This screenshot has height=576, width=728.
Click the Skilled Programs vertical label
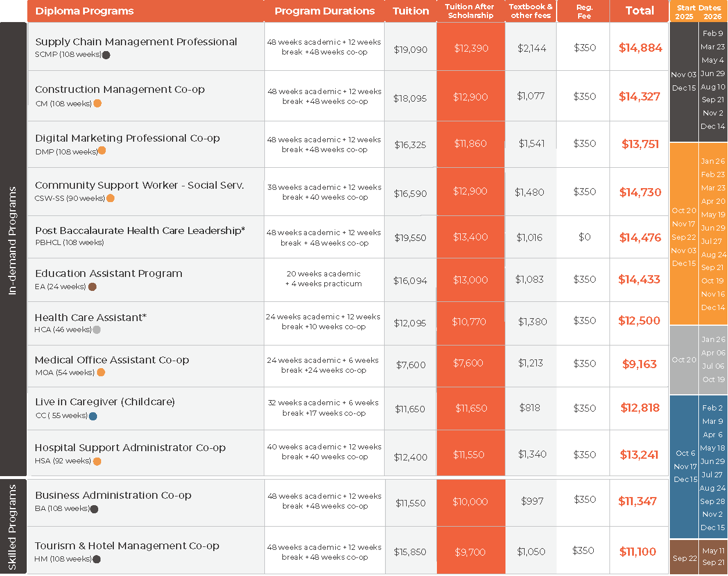coord(13,527)
